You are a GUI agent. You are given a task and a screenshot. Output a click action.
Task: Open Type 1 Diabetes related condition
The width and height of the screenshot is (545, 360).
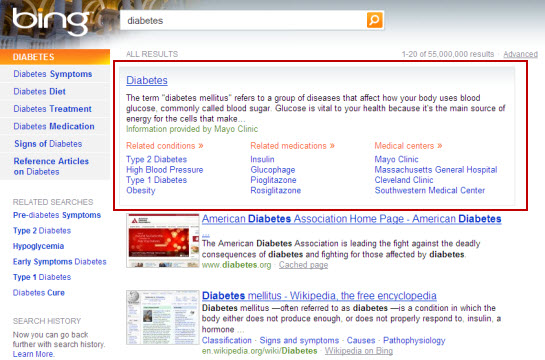coord(156,180)
